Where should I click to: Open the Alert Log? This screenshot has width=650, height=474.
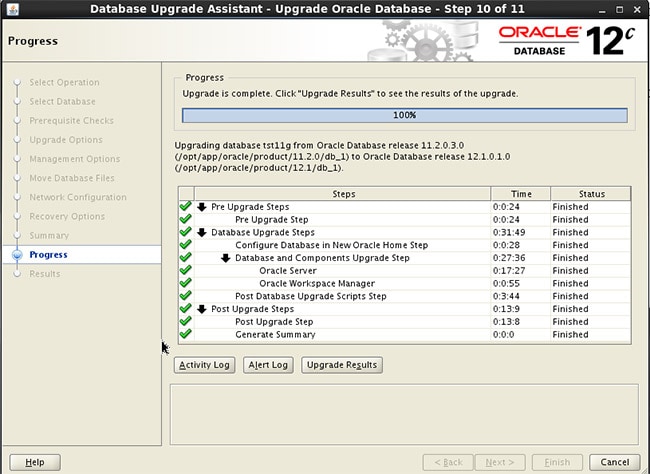coord(268,365)
